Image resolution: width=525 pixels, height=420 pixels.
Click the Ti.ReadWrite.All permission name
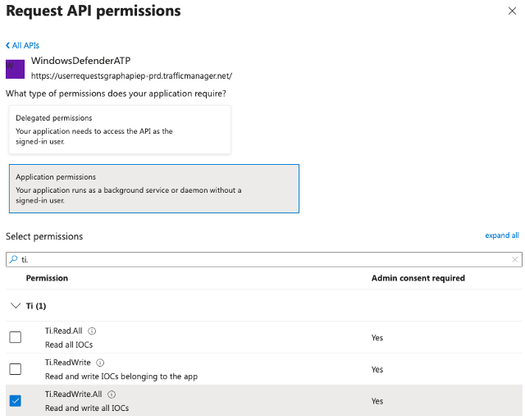coord(74,395)
